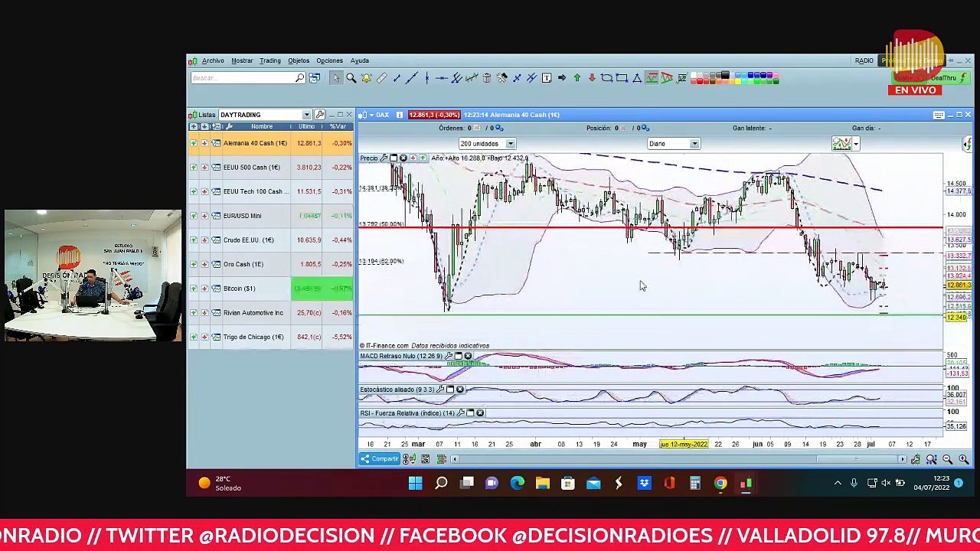Viewport: 980px width, 551px height.
Task: Select 'Crudo EE.UU. (1€)' in the list
Action: pyautogui.click(x=248, y=240)
